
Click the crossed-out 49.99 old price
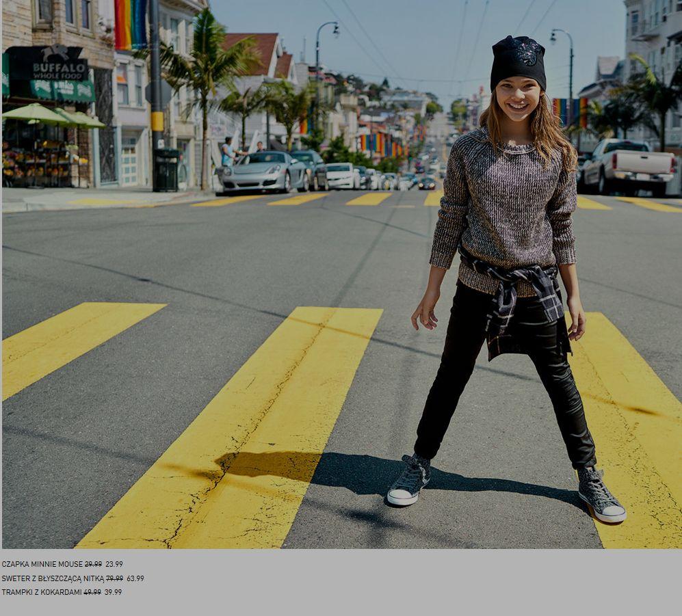tap(92, 592)
